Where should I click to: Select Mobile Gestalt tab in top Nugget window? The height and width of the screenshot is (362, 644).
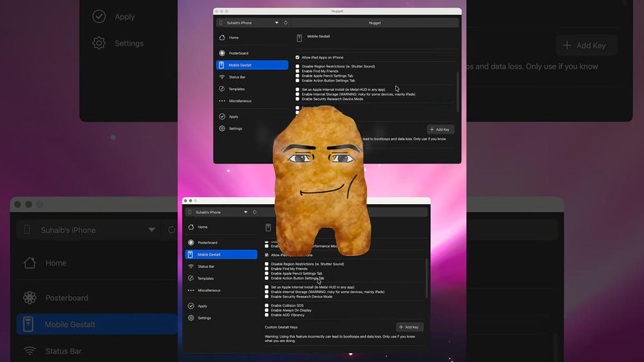(252, 65)
